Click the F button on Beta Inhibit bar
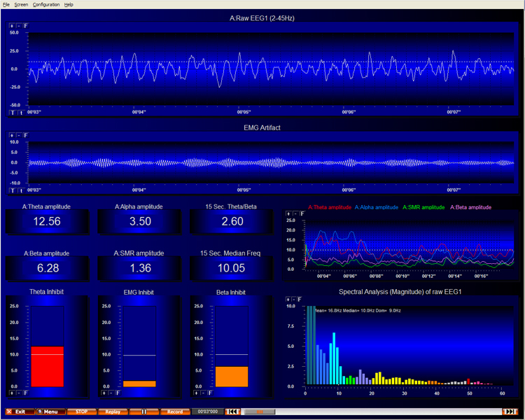Image resolution: width=525 pixels, height=420 pixels. pos(211,393)
